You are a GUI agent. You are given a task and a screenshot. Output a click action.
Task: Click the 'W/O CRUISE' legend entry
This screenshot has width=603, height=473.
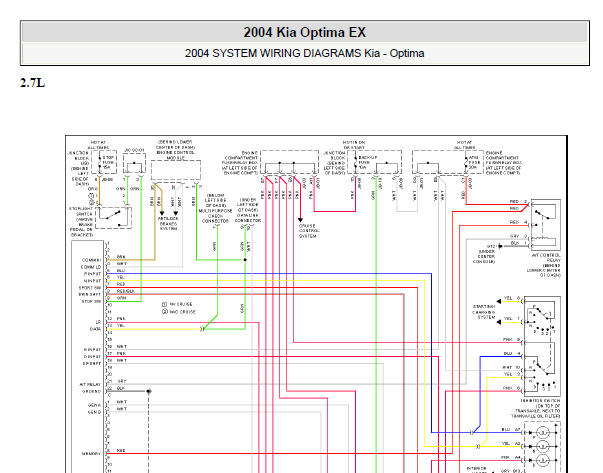point(178,311)
